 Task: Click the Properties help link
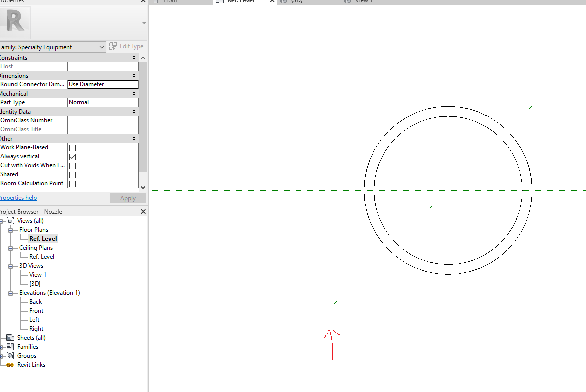(18, 197)
